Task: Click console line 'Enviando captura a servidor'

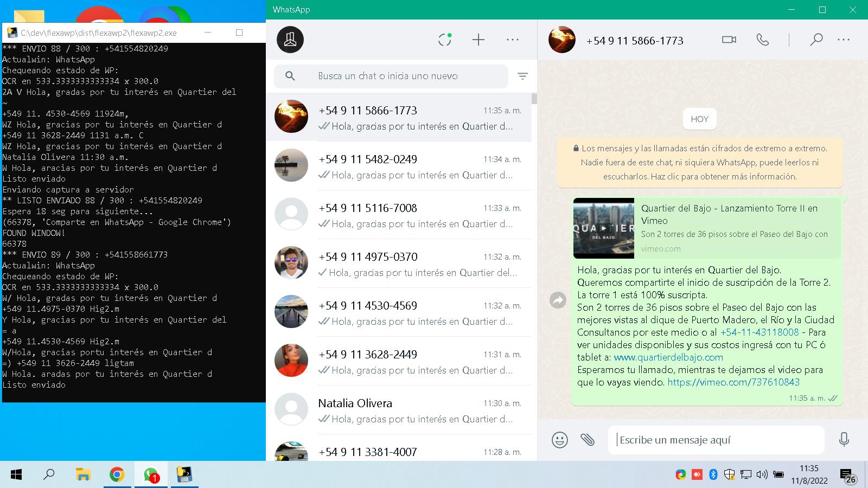Action: [x=68, y=190]
